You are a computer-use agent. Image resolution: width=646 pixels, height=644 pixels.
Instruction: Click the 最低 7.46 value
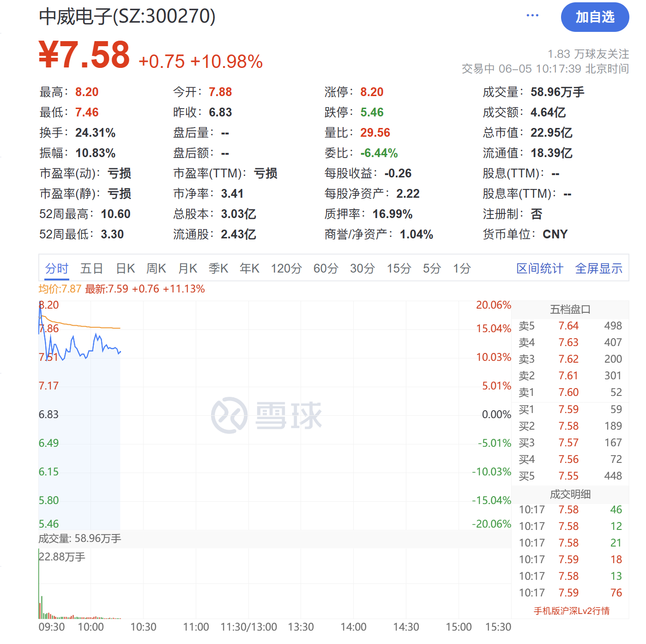click(87, 112)
